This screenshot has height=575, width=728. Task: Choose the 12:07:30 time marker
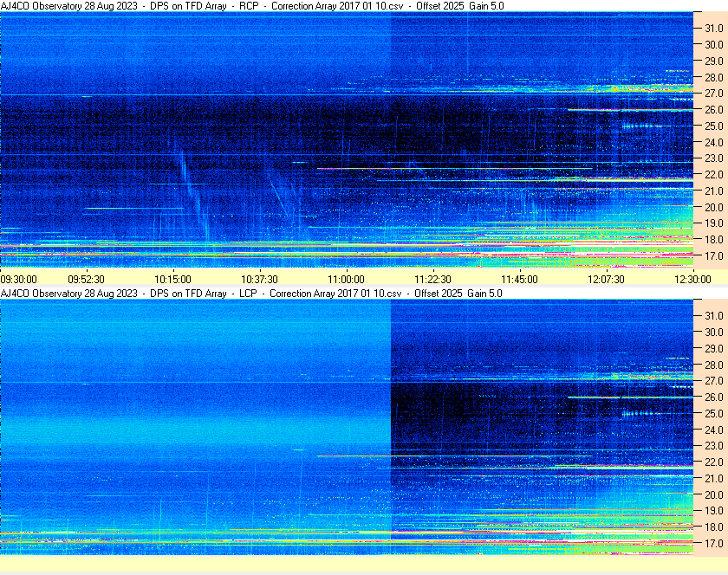click(607, 279)
